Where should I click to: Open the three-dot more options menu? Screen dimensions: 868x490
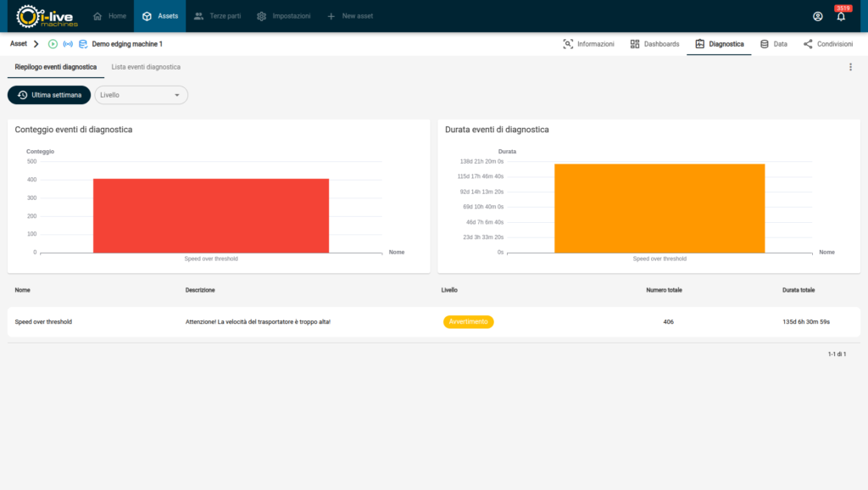850,67
